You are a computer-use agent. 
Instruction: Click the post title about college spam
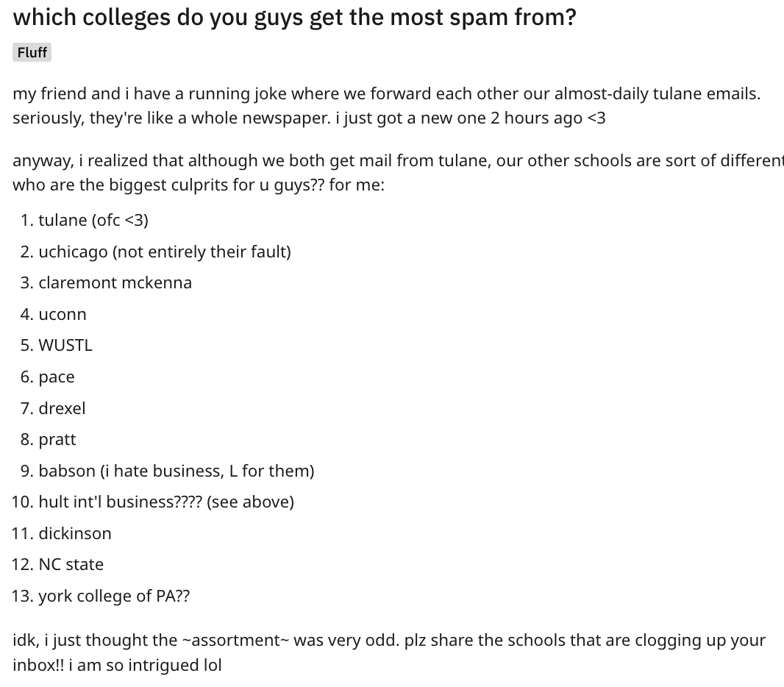294,18
